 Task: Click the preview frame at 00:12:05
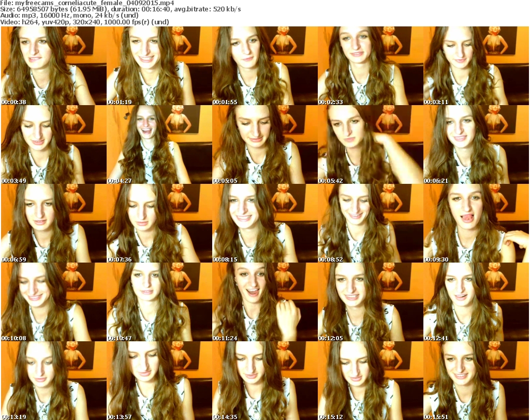pyautogui.click(x=371, y=302)
